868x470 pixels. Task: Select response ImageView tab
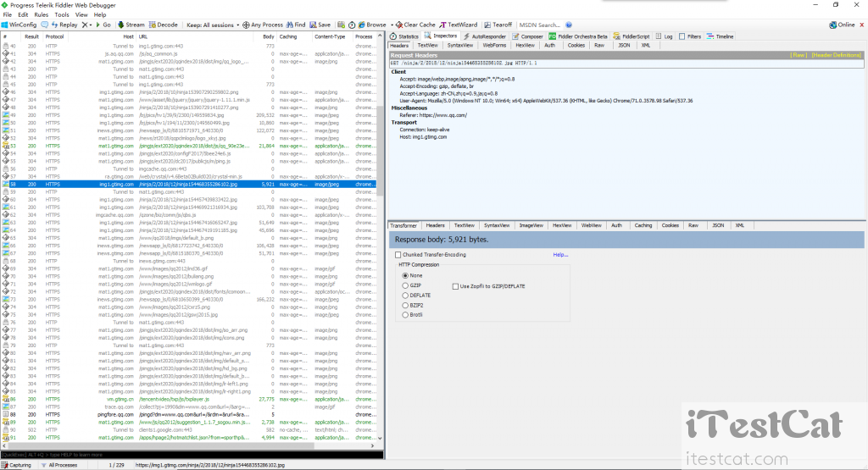tap(531, 225)
